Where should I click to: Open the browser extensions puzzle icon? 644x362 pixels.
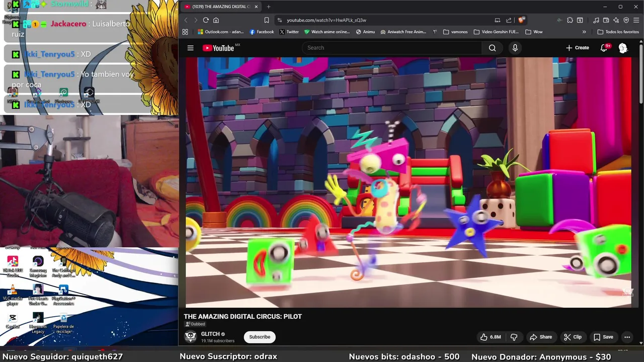click(x=570, y=20)
